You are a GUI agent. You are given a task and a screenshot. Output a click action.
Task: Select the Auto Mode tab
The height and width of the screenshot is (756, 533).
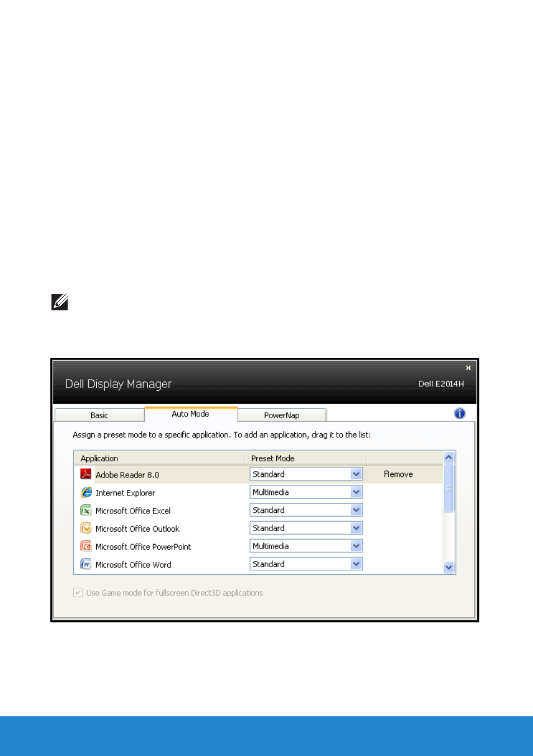click(191, 414)
